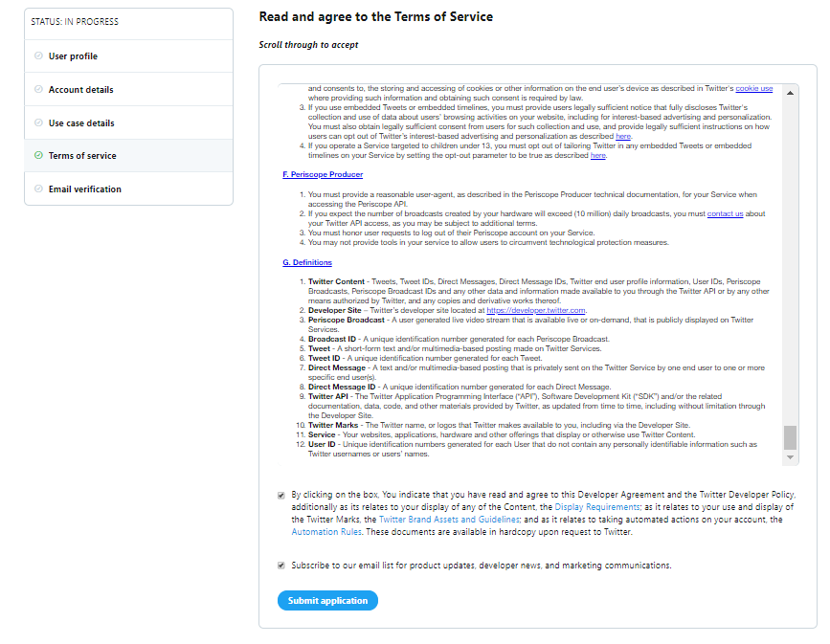
Task: Click the 'Read and agree to the Terms of Service' heading
Action: click(x=376, y=17)
